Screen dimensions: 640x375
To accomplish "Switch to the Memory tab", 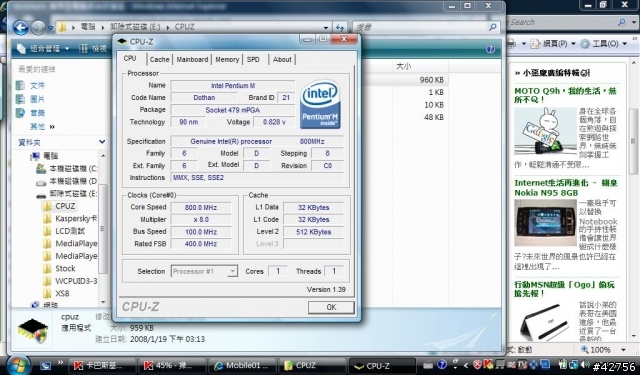I will [x=227, y=60].
